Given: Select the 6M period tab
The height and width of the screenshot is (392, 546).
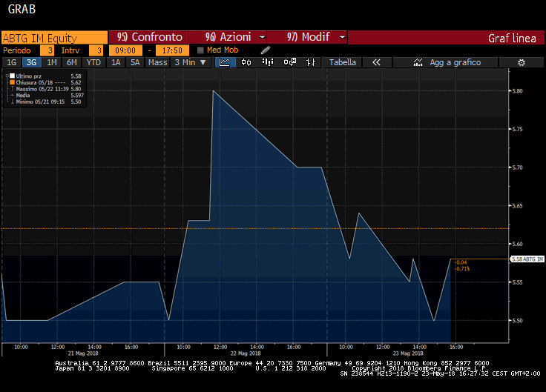Looking at the screenshot, I should pos(72,62).
